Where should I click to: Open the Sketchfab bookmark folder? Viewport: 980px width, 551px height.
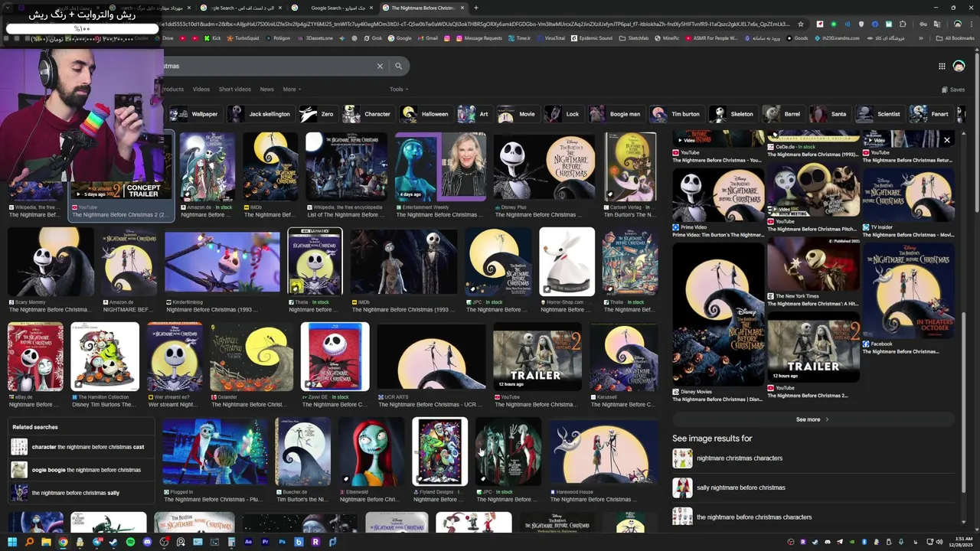[634, 37]
